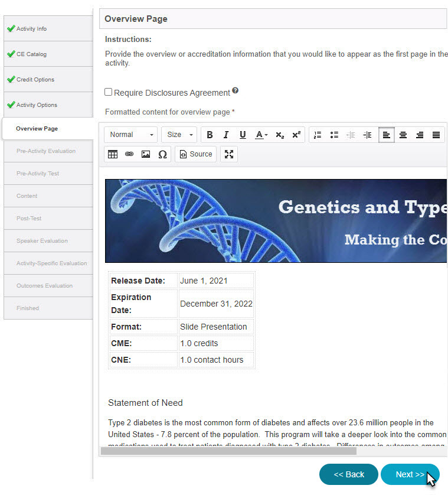Image resolution: width=448 pixels, height=495 pixels.
Task: Apply subscript formatting
Action: pyautogui.click(x=280, y=135)
